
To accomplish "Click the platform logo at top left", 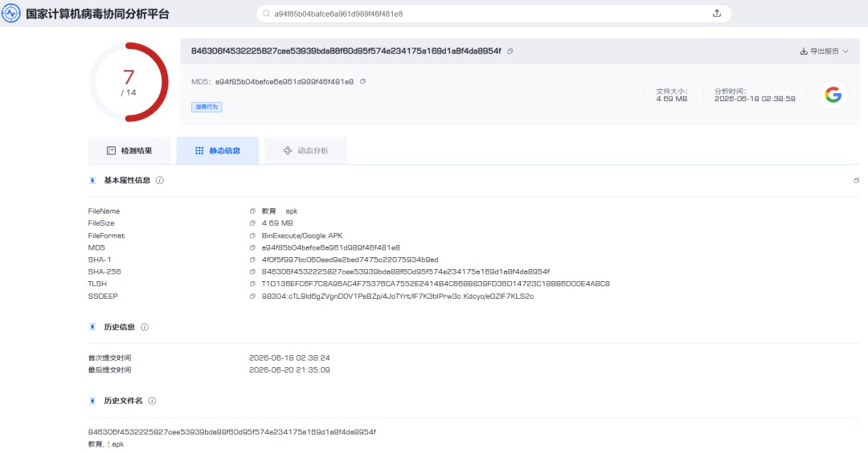I will (x=10, y=14).
